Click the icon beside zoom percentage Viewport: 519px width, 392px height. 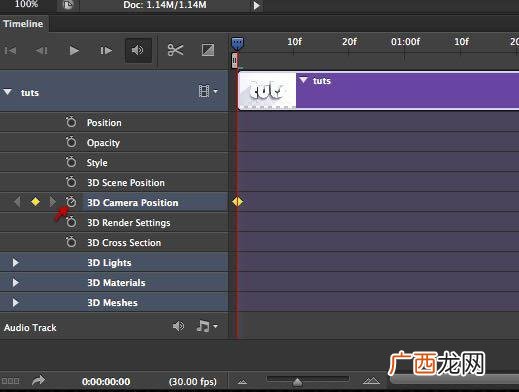pyautogui.click(x=68, y=5)
